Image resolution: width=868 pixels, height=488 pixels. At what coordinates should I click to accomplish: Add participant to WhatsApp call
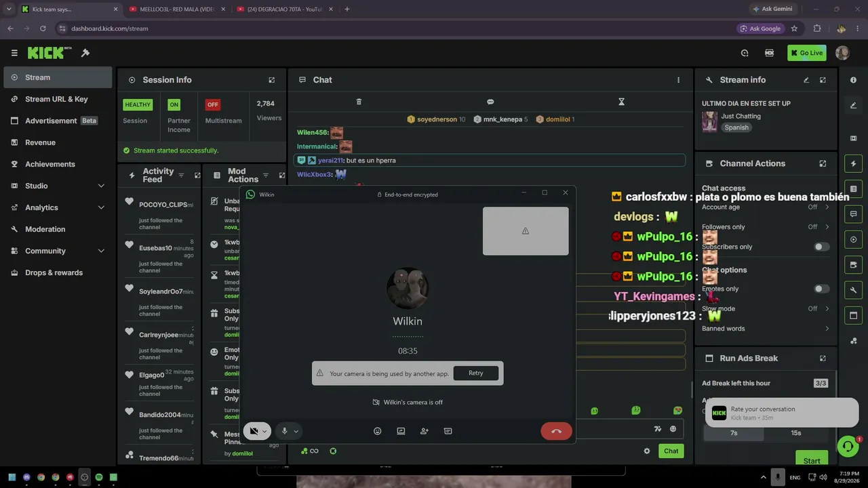[425, 431]
